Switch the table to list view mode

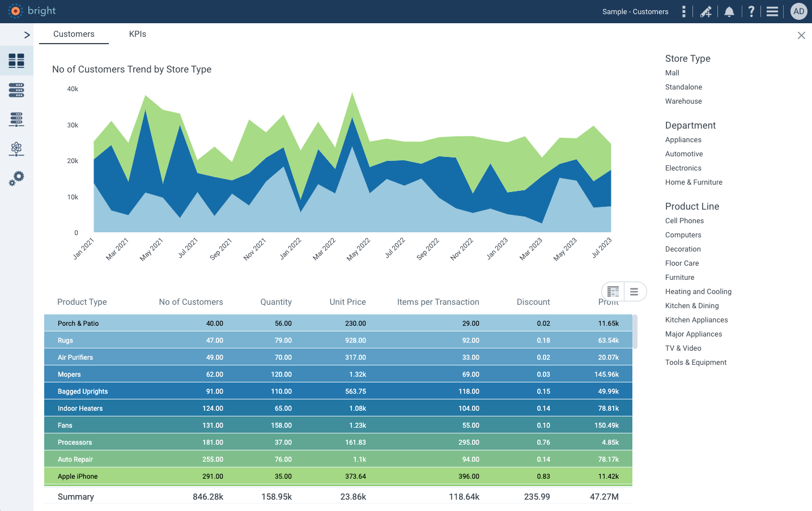tap(635, 291)
